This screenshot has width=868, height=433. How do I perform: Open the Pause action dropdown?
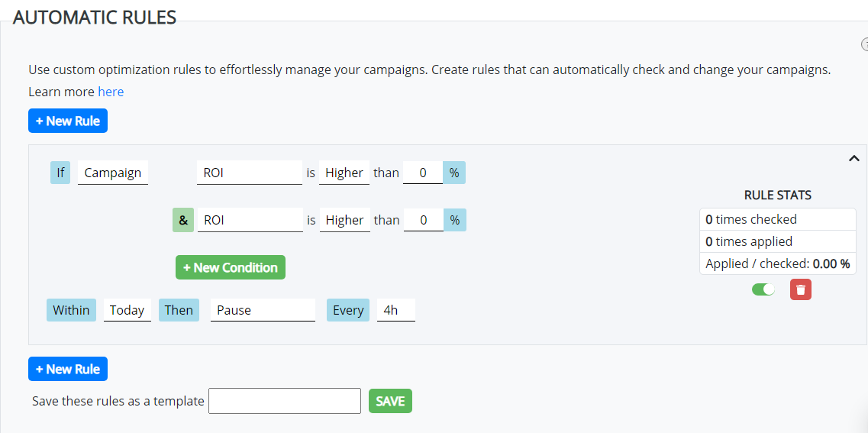click(x=263, y=310)
